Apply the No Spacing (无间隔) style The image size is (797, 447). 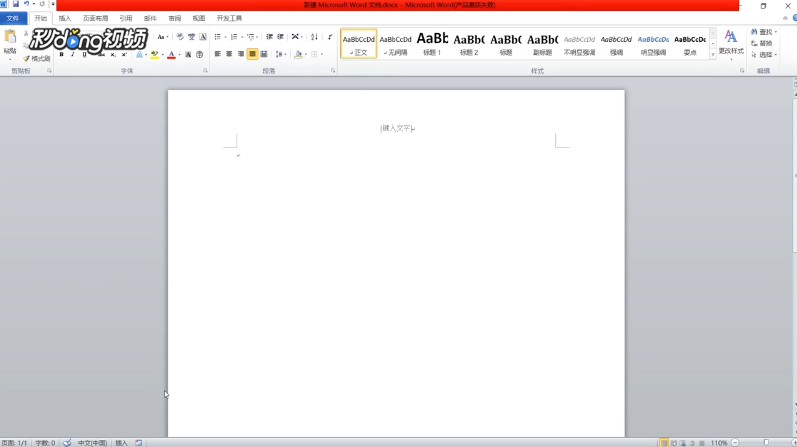point(395,44)
